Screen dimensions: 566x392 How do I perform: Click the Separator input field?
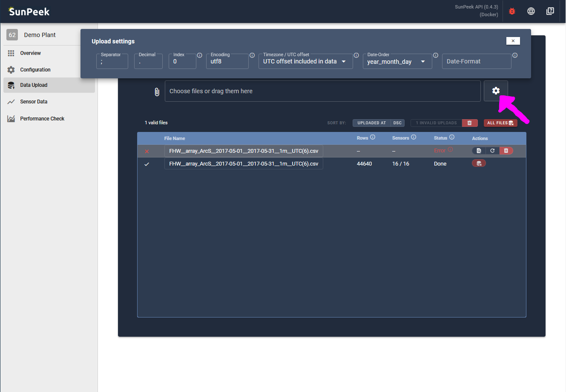[112, 61]
